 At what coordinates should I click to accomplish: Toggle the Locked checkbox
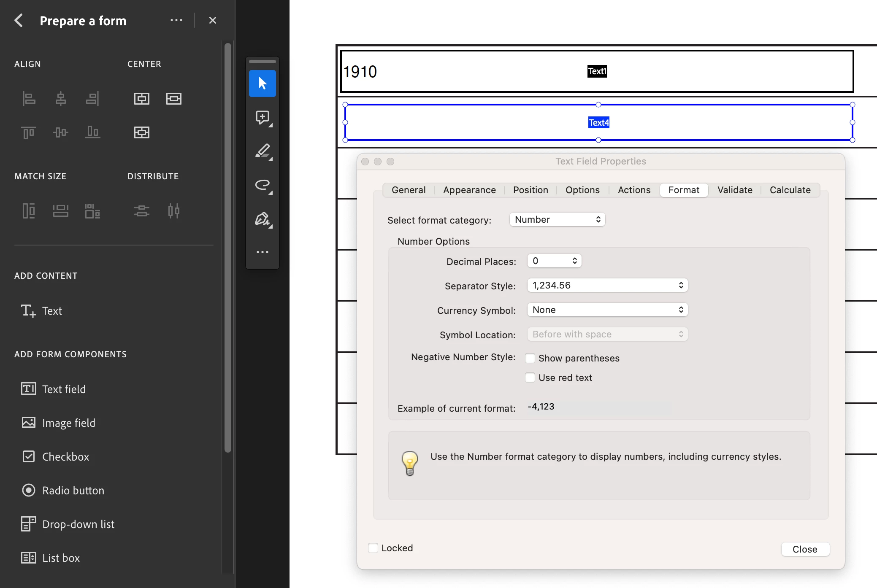[373, 548]
